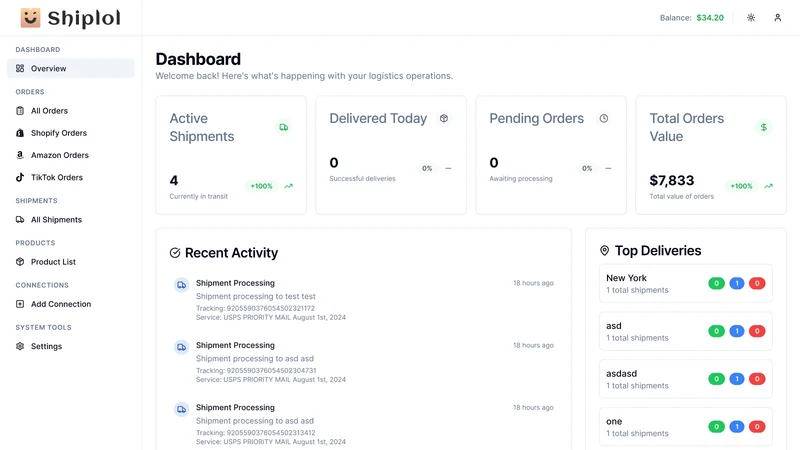Click the +100% badge on Total Orders Value
800x450 pixels.
pos(741,186)
